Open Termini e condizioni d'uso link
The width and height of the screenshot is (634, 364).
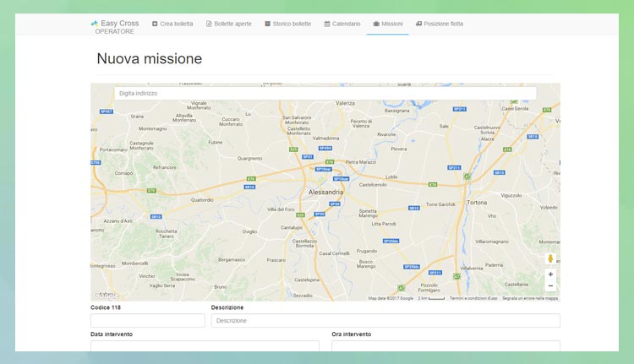(x=473, y=298)
